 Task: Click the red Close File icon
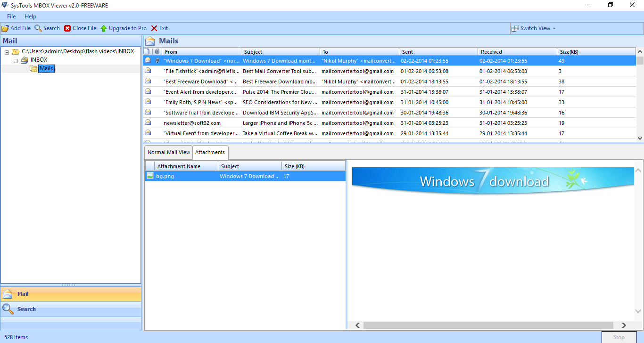67,28
